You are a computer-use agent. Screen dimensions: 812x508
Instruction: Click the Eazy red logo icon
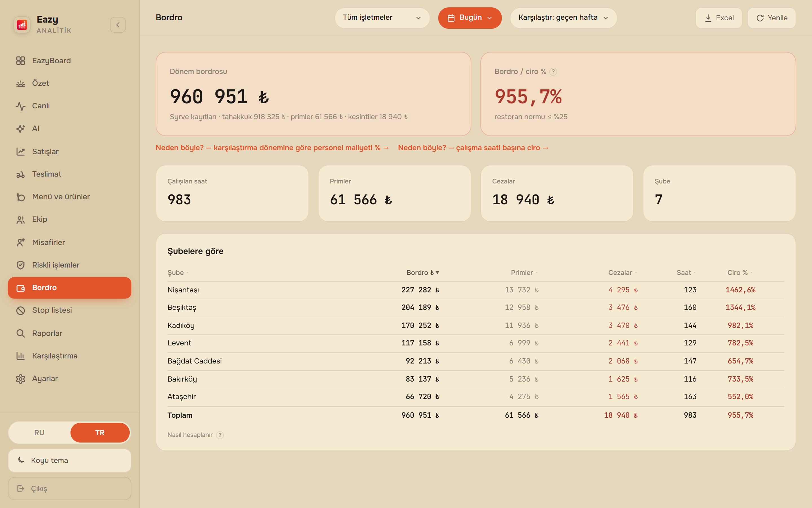(22, 25)
